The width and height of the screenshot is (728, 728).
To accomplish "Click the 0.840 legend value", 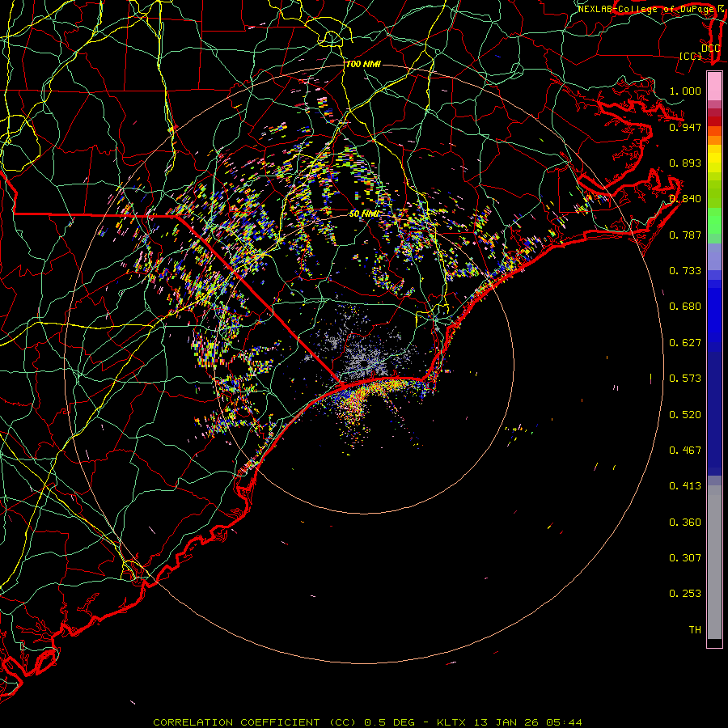I will click(685, 199).
